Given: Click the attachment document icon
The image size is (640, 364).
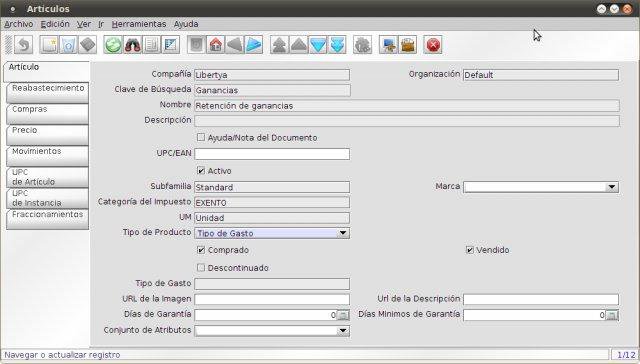Looking at the screenshot, I should click(x=151, y=45).
